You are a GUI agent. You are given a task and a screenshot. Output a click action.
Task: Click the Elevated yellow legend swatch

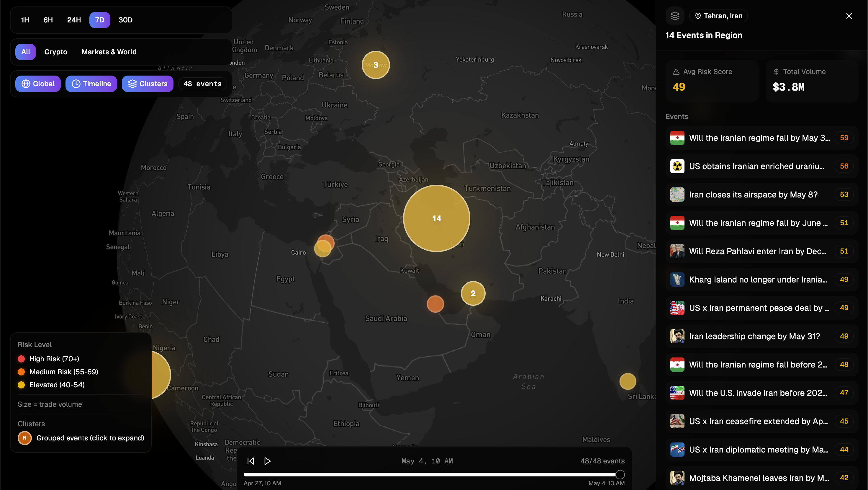[x=21, y=385]
